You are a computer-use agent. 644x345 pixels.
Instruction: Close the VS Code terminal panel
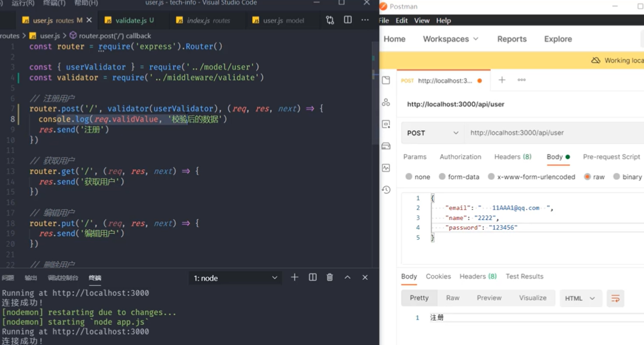coord(365,278)
